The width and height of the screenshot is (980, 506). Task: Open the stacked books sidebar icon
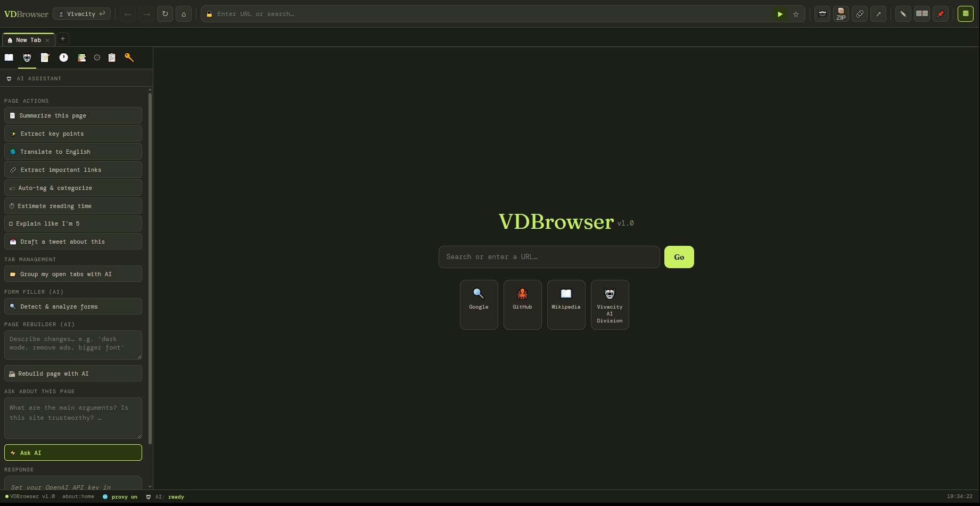[81, 57]
